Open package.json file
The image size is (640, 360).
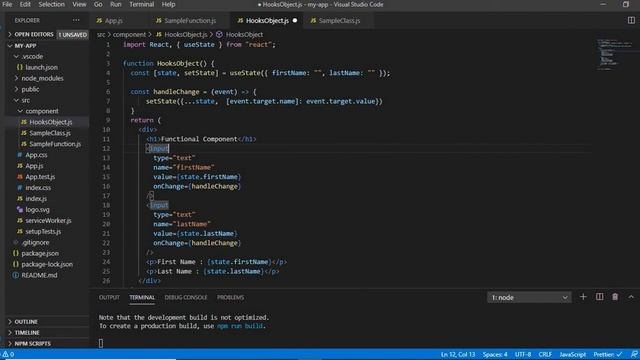point(40,253)
